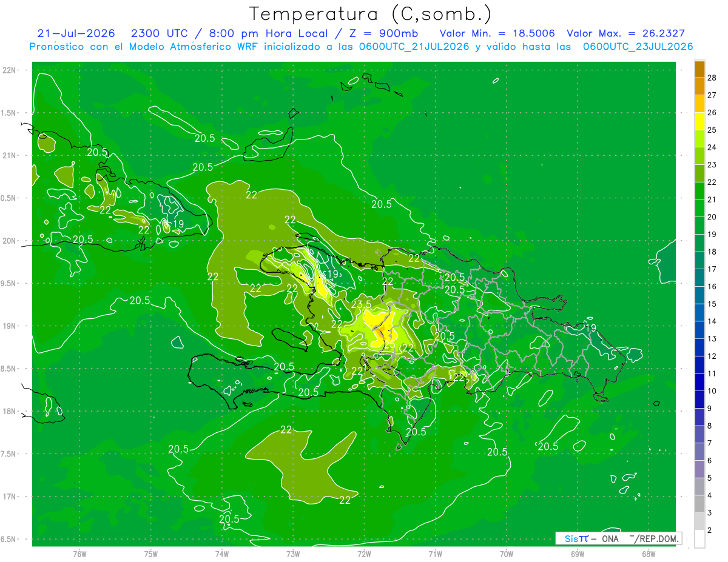Click the color bar label "7"
This screenshot has width=728, height=562.
pos(710,443)
